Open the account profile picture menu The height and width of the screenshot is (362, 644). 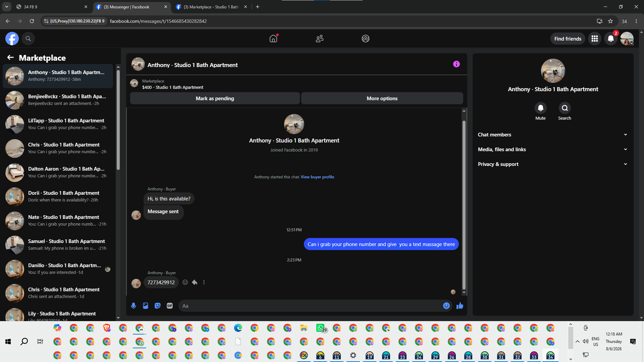[627, 39]
